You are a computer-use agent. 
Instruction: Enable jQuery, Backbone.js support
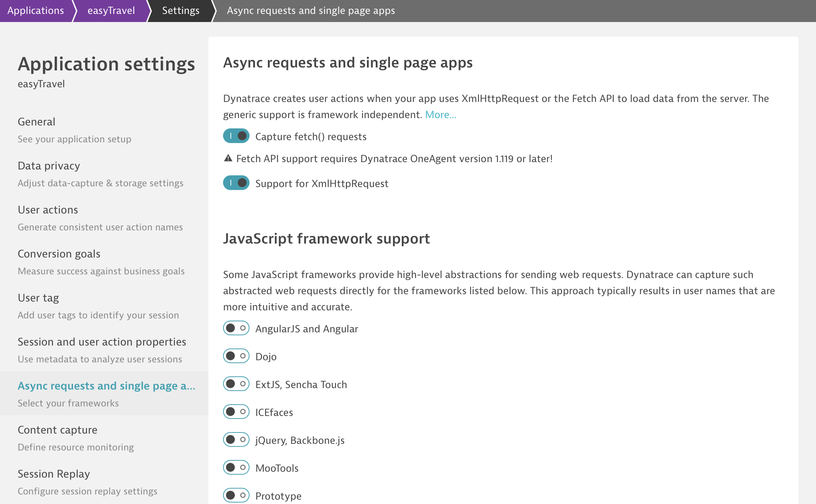(x=236, y=440)
